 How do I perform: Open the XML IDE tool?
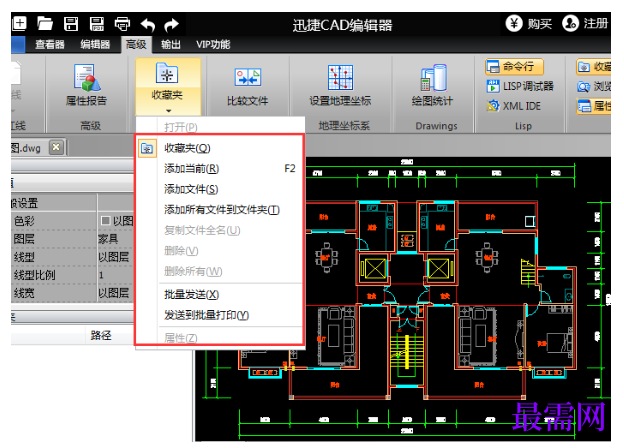tap(514, 106)
